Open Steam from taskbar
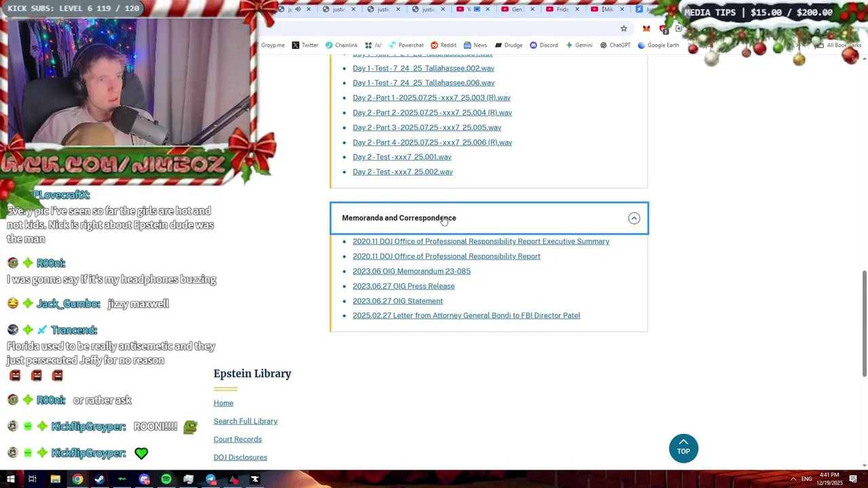This screenshot has width=868, height=488. click(100, 479)
